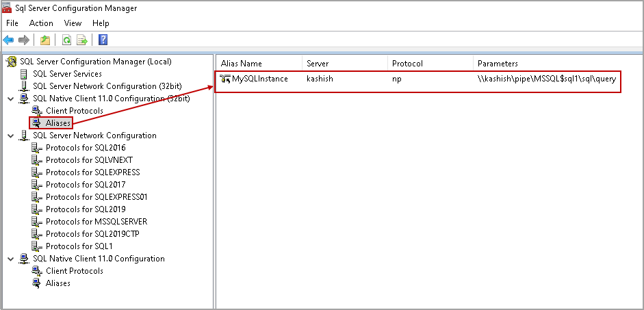Viewport: 644px width, 310px height.
Task: Select Protocols for SQLEXPRESS01
Action: point(96,197)
